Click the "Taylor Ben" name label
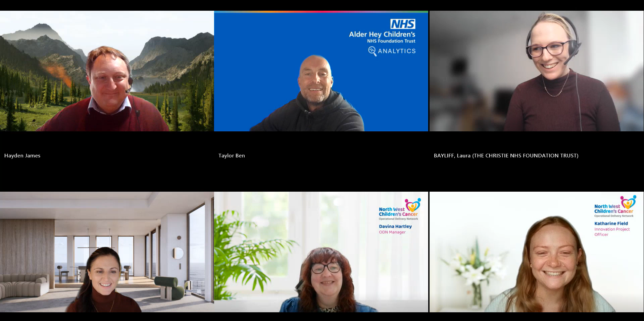The width and height of the screenshot is (644, 321). [232, 155]
